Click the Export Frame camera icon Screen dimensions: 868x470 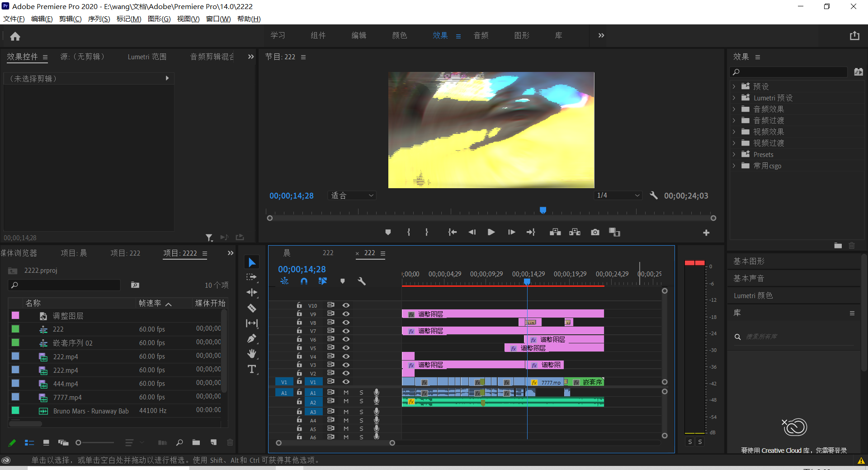(x=595, y=232)
